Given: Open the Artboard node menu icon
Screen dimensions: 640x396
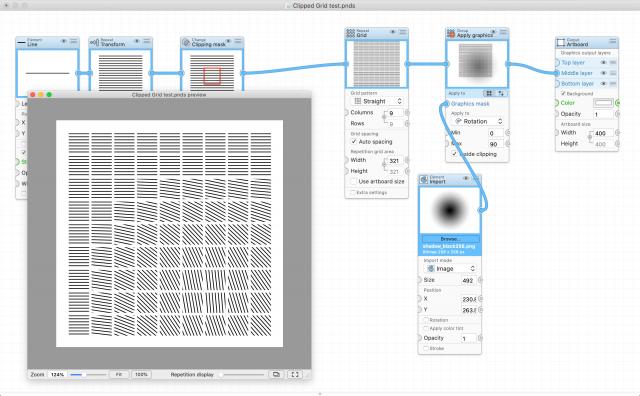Looking at the screenshot, I should coord(613,41).
